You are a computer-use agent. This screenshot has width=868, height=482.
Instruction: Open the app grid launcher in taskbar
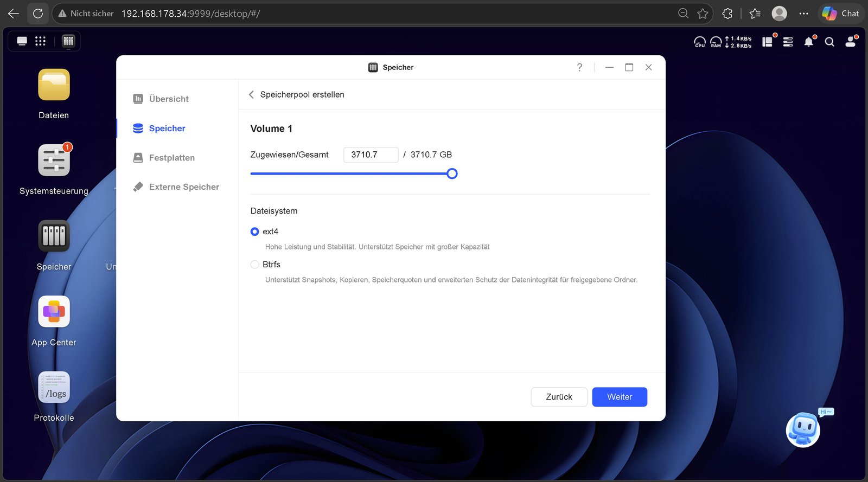pos(40,41)
